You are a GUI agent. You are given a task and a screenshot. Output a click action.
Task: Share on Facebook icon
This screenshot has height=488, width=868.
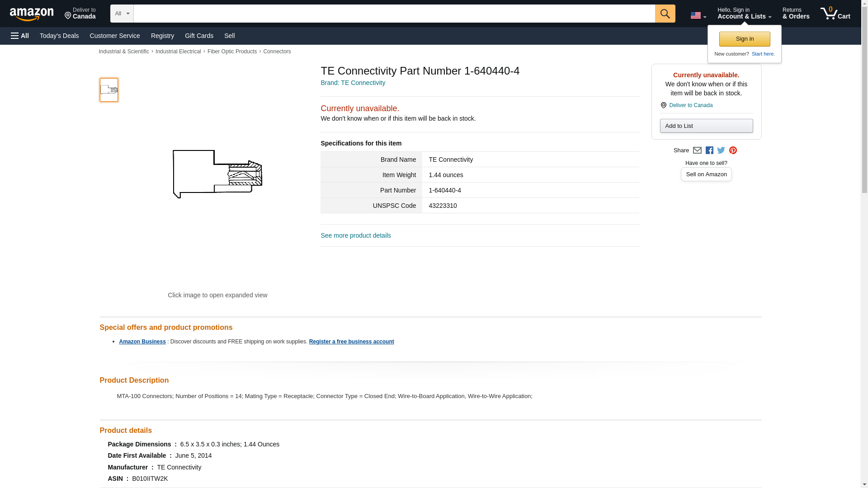[709, 150]
